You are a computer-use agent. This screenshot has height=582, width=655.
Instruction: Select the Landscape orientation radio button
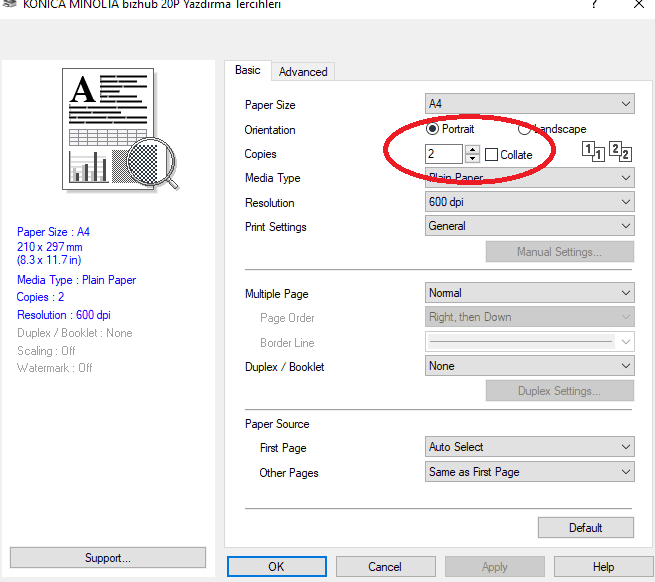point(524,129)
